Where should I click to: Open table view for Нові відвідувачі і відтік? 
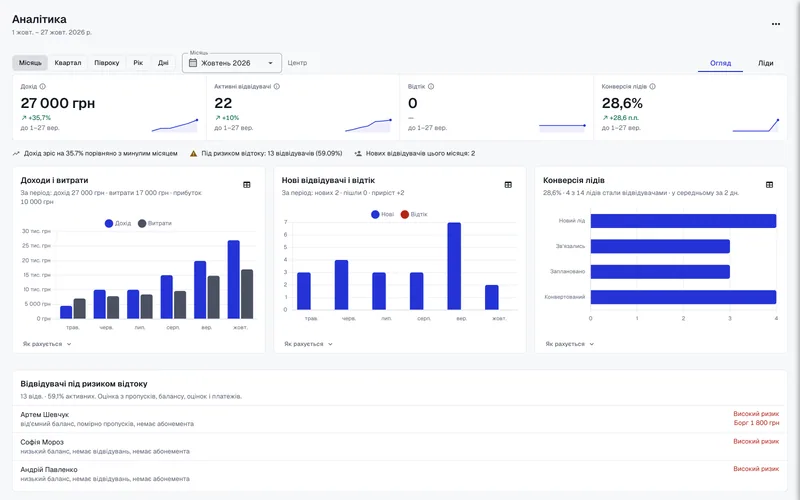click(508, 185)
